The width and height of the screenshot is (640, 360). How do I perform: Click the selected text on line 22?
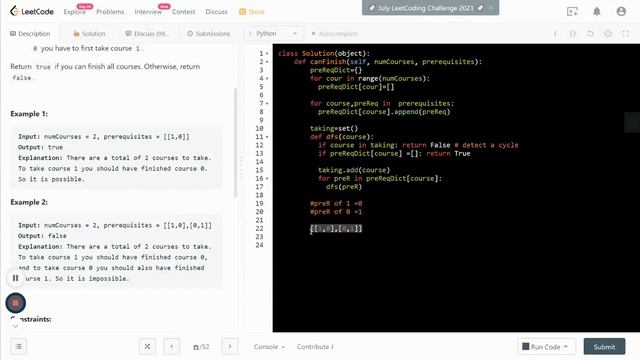tap(336, 228)
